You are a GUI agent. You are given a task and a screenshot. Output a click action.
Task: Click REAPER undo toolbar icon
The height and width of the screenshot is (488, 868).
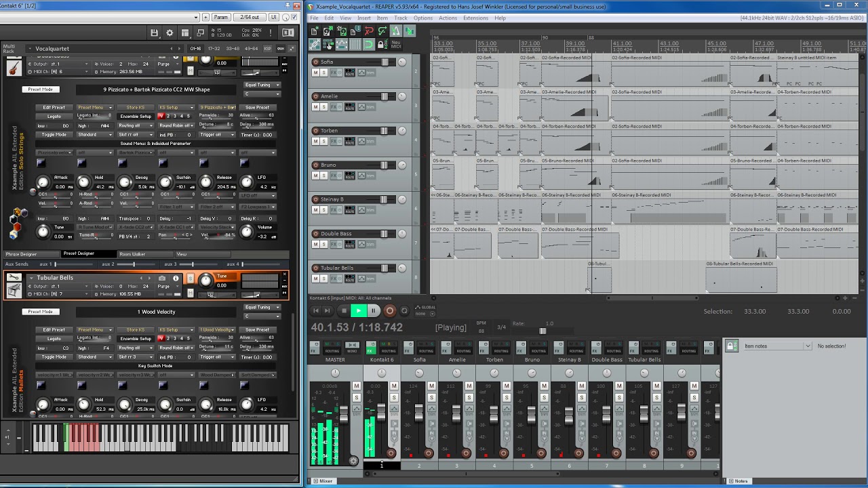click(369, 31)
